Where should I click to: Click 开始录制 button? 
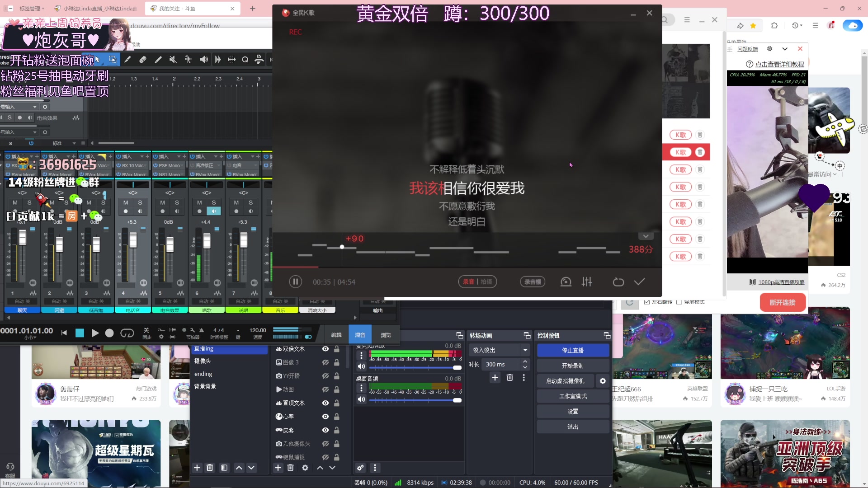[573, 366]
